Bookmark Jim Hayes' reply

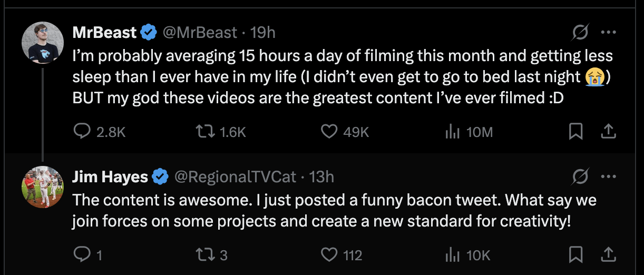point(576,255)
